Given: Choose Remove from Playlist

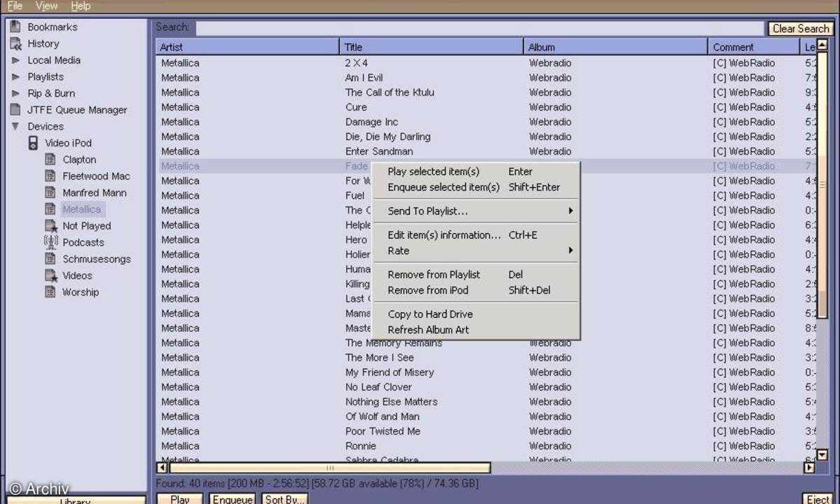Looking at the screenshot, I should [476, 274].
